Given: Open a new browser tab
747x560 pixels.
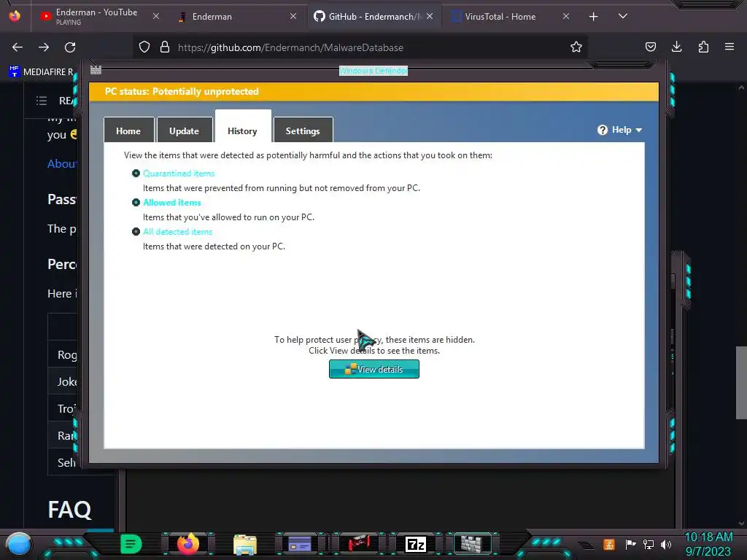Looking at the screenshot, I should [x=594, y=17].
